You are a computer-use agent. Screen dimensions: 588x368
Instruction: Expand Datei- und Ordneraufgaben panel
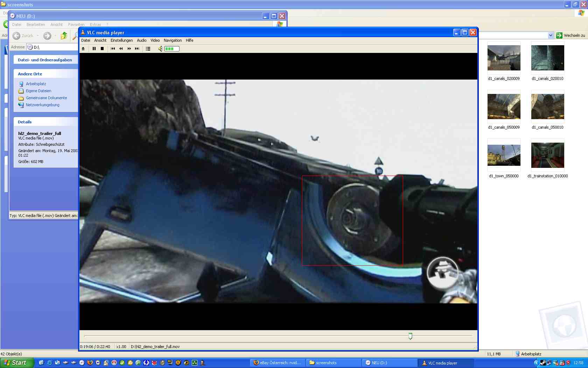click(x=46, y=60)
